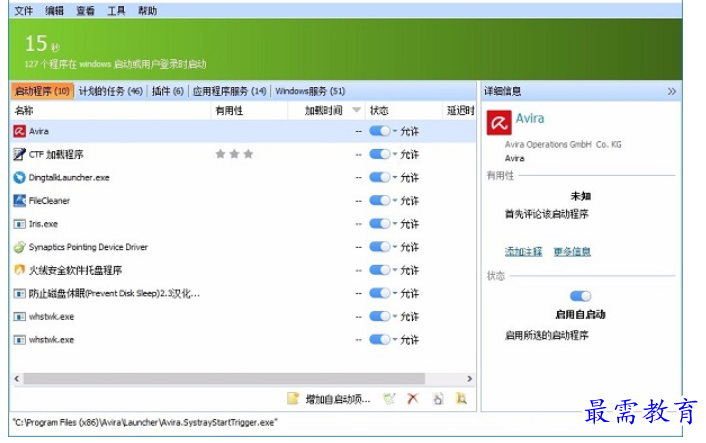Click the 状态 column header
The height and width of the screenshot is (443, 706).
pos(404,110)
